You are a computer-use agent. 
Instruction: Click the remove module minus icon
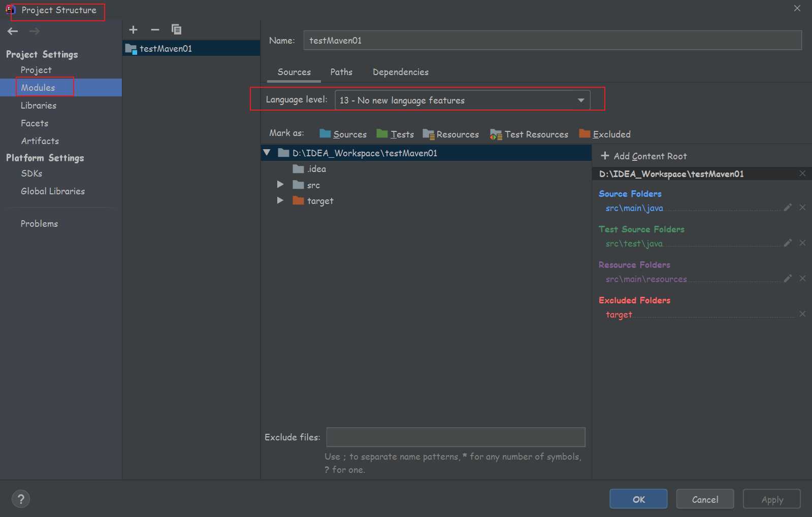[155, 30]
